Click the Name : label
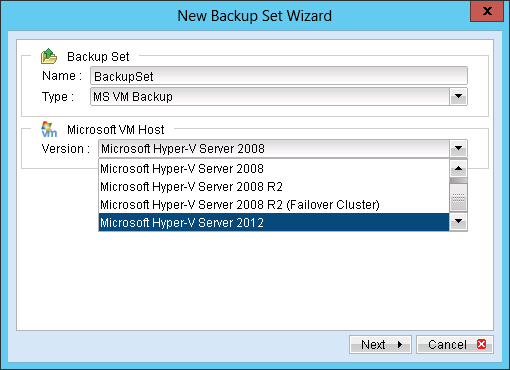The image size is (510, 370). [62, 76]
